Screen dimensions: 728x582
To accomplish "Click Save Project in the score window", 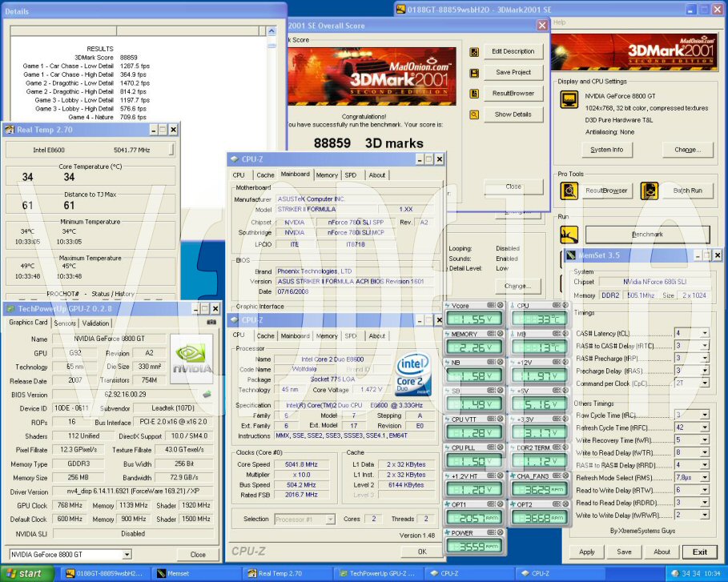I will coord(513,72).
